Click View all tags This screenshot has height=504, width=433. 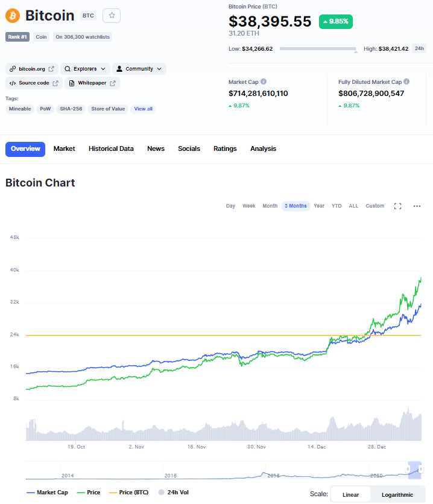point(144,109)
